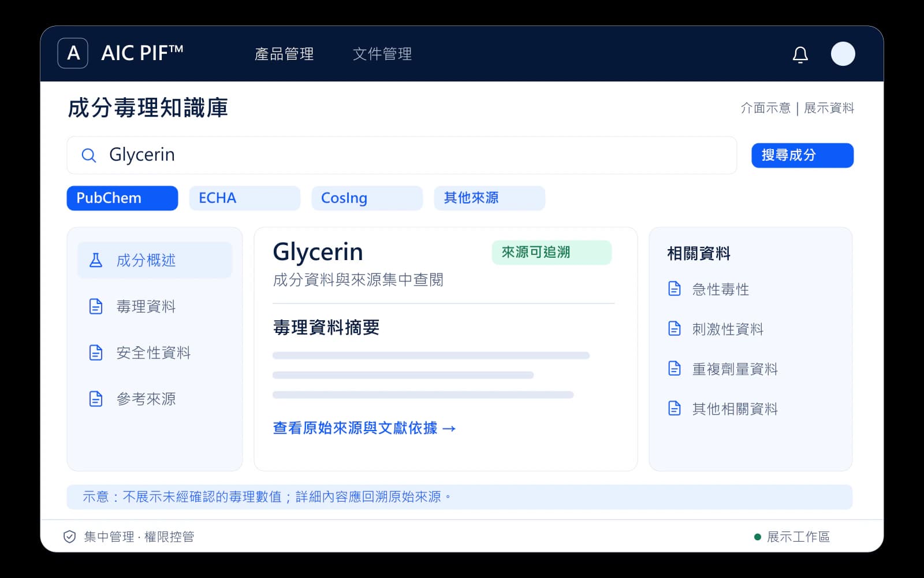The width and height of the screenshot is (924, 578).
Task: Click the shield icon in footer
Action: click(69, 537)
